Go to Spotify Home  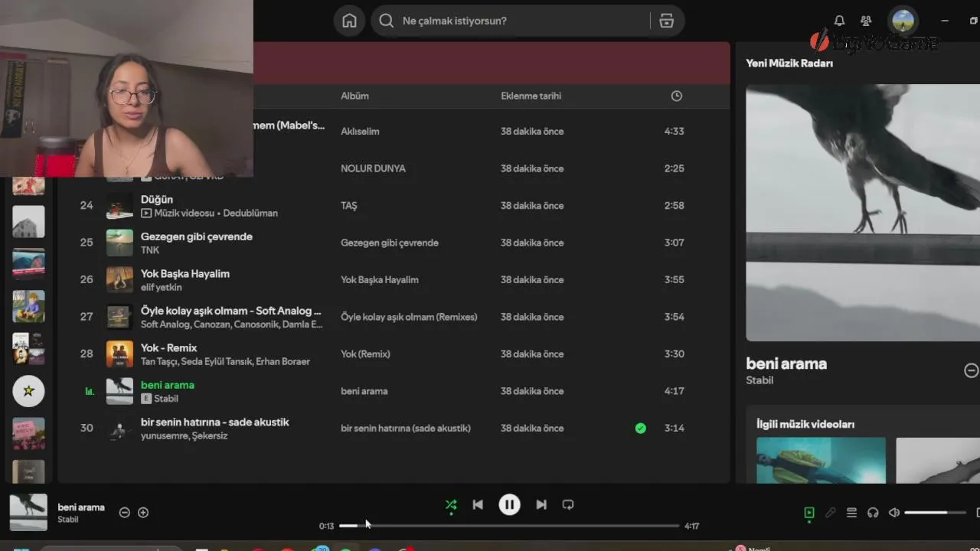pos(349,21)
